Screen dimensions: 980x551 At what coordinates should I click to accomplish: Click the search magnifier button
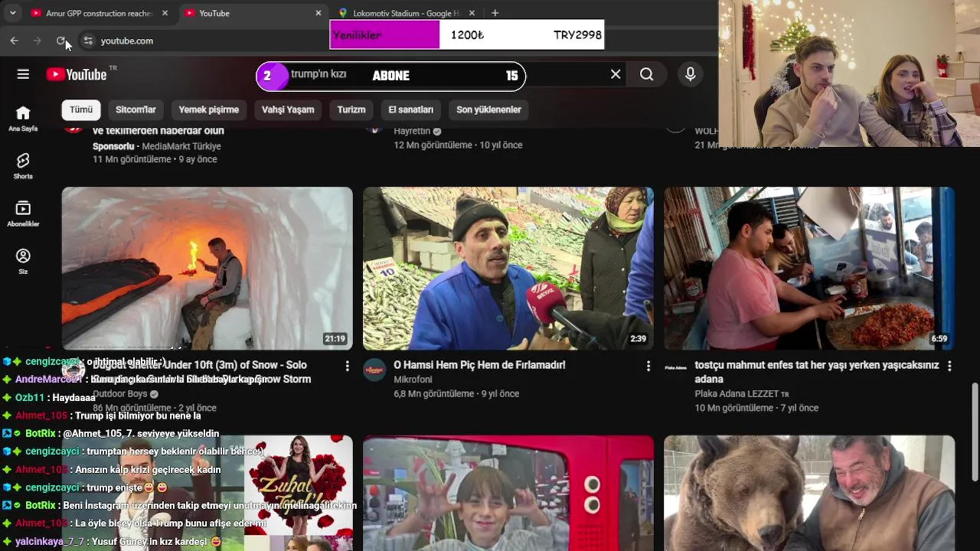coord(647,74)
